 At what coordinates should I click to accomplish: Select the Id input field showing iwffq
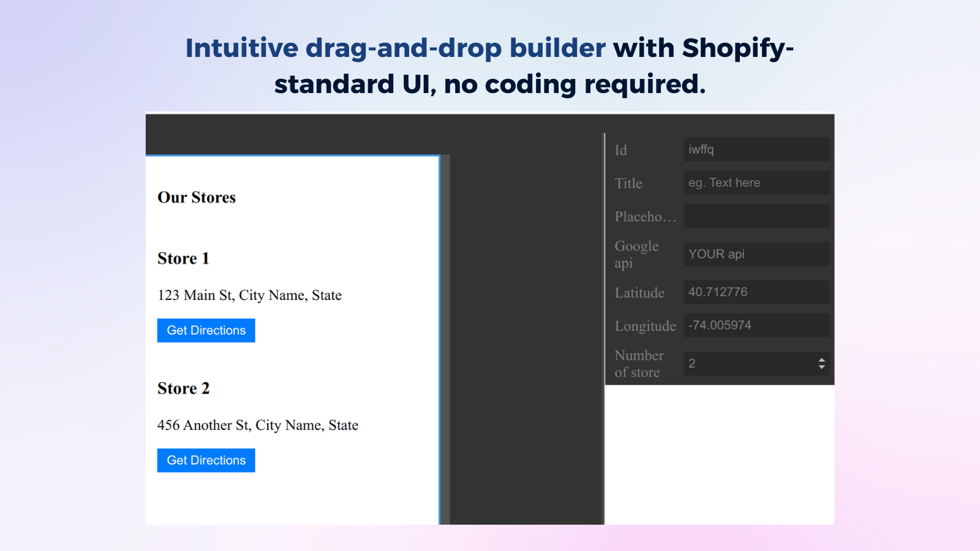coord(756,149)
